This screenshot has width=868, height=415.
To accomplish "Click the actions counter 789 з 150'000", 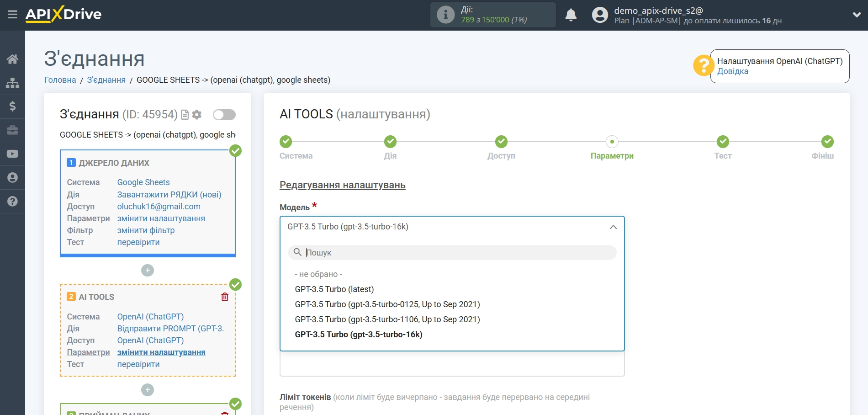I will coord(494,20).
